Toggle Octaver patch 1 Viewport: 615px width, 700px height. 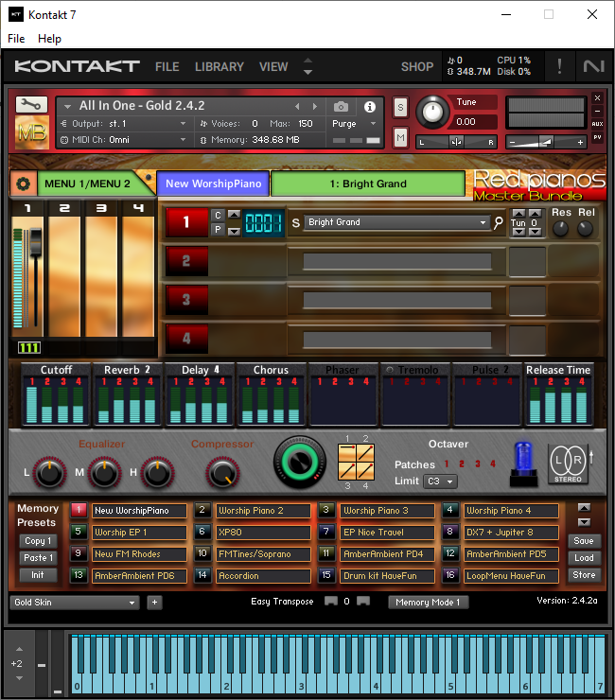pyautogui.click(x=447, y=464)
